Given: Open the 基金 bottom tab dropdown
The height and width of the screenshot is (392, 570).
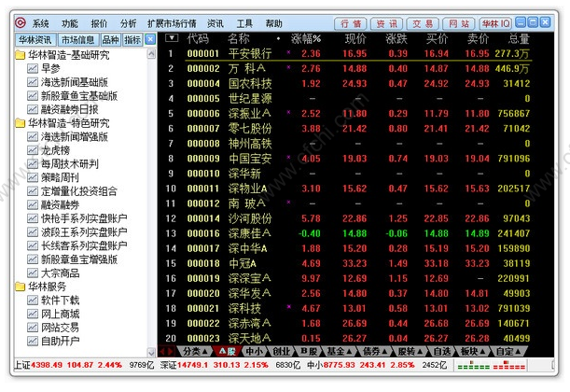Looking at the screenshot, I should pos(340,352).
